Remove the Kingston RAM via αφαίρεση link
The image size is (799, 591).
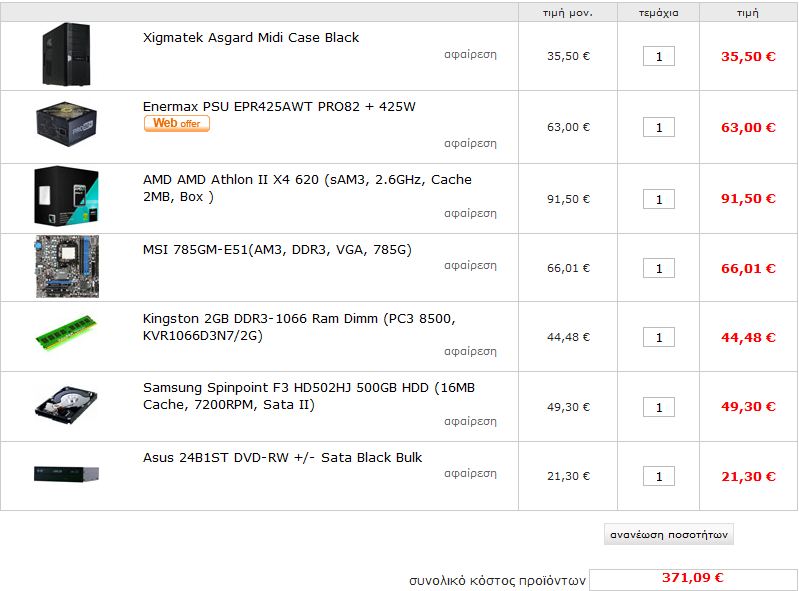pos(470,352)
